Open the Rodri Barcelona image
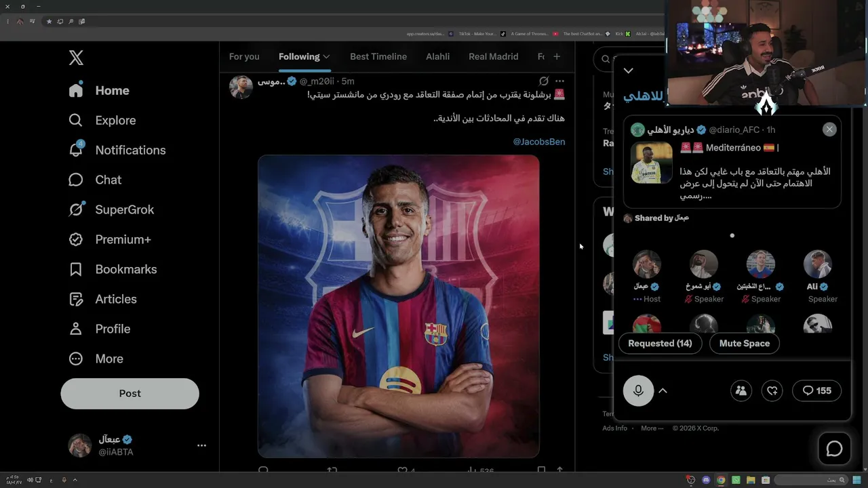The width and height of the screenshot is (868, 488). [399, 306]
